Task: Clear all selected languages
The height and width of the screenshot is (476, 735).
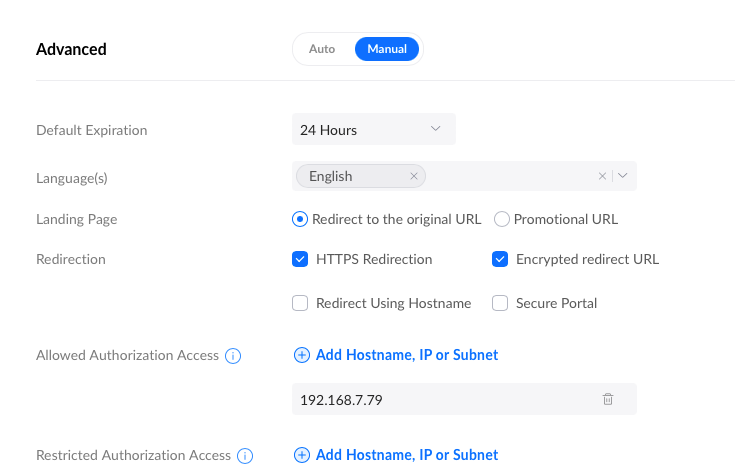Action: [x=602, y=176]
